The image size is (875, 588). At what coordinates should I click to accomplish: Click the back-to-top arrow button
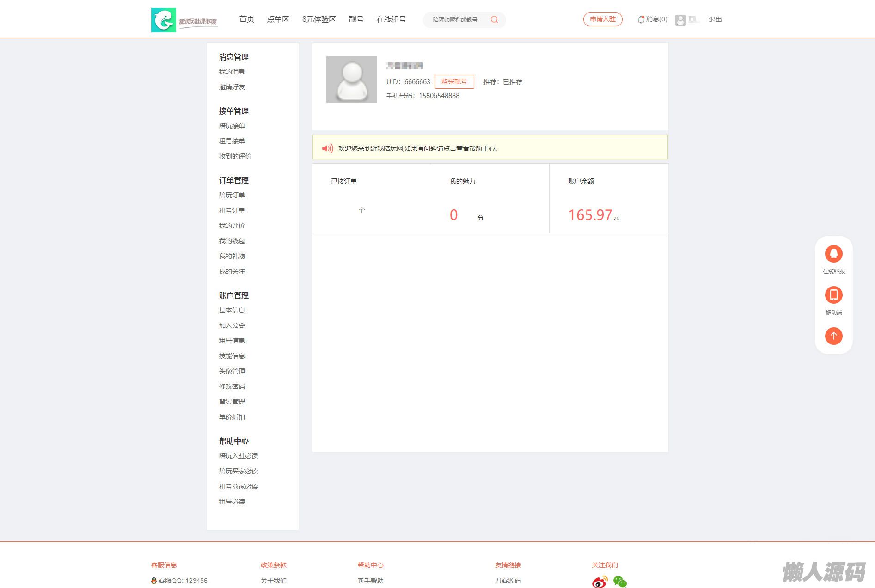pos(833,336)
